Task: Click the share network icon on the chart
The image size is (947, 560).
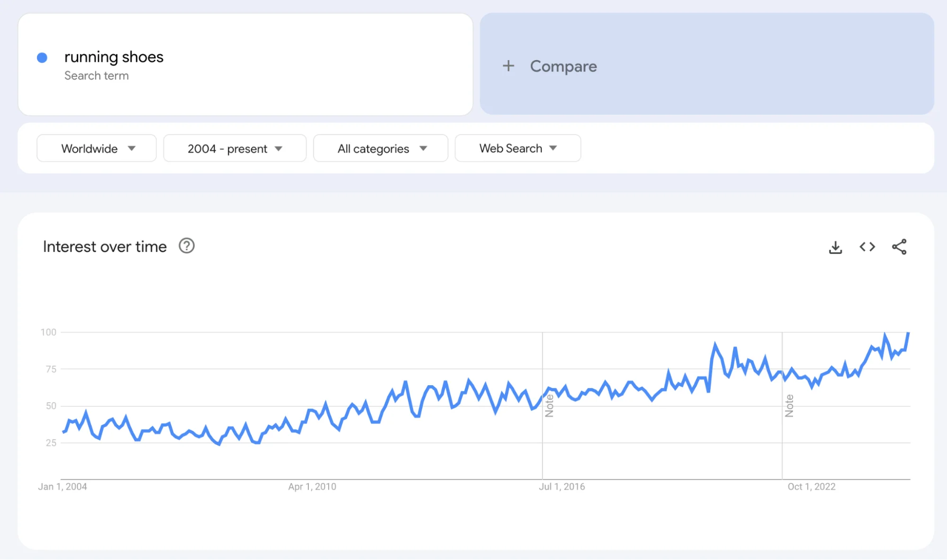Action: pos(899,246)
